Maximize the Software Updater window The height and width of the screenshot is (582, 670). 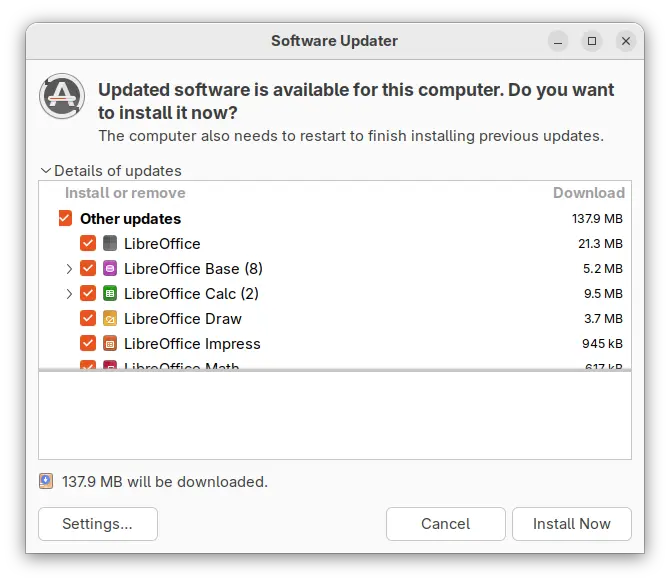tap(592, 41)
